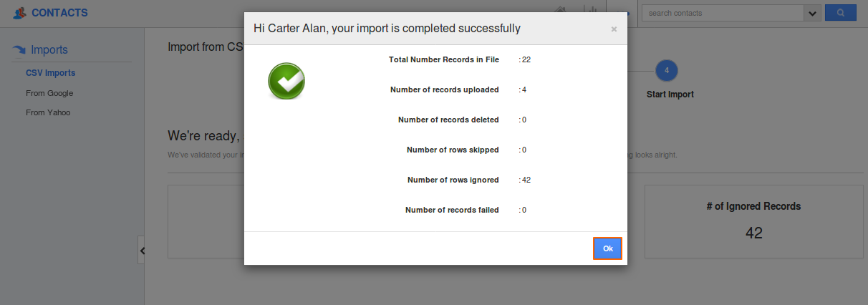Click the green success checkmark icon

click(286, 80)
